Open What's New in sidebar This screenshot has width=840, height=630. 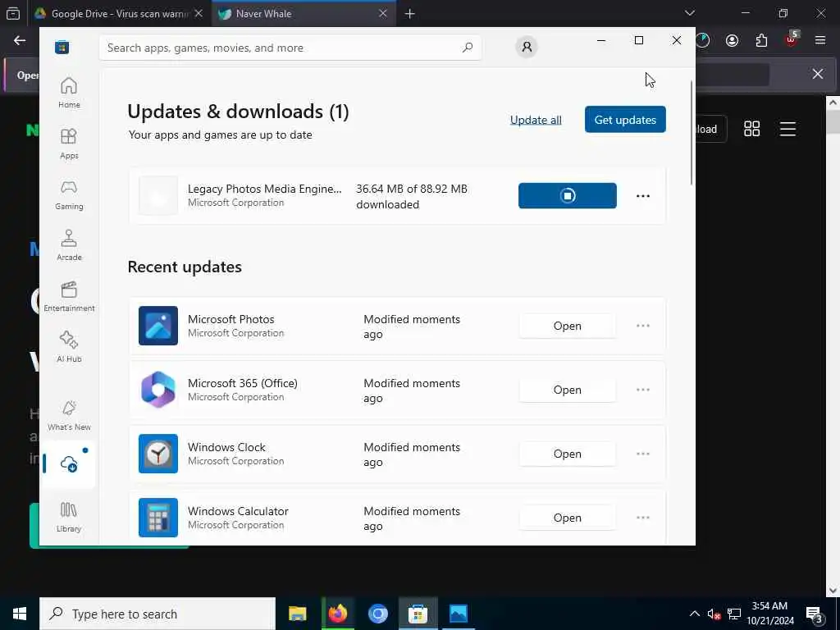(x=69, y=416)
